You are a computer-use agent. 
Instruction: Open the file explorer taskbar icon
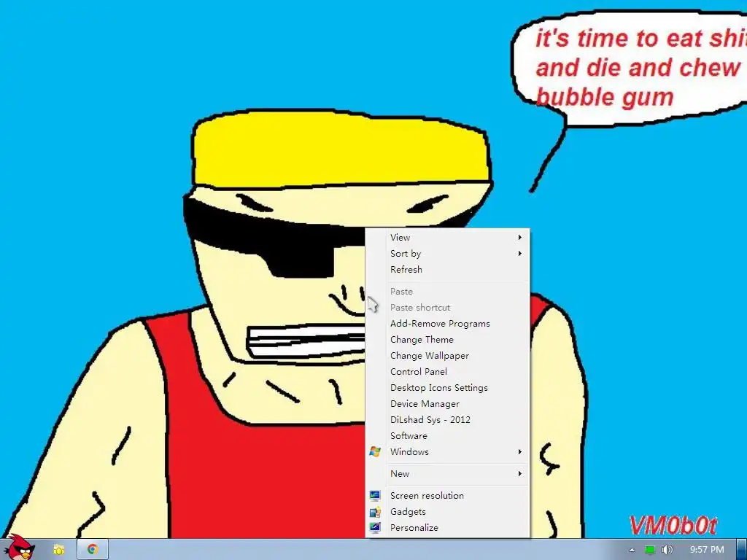click(x=59, y=550)
